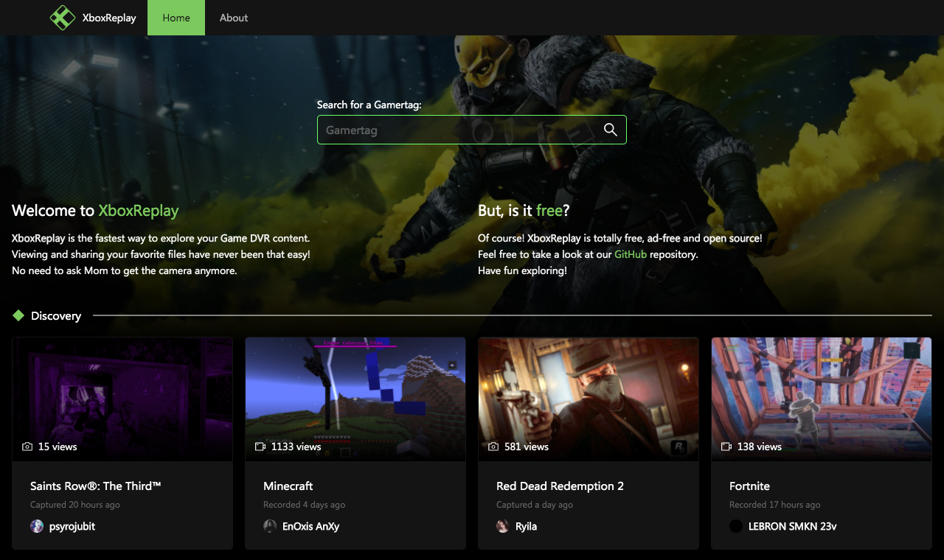
Task: Click EnOxis AnXy's avatar icon
Action: pos(270,526)
